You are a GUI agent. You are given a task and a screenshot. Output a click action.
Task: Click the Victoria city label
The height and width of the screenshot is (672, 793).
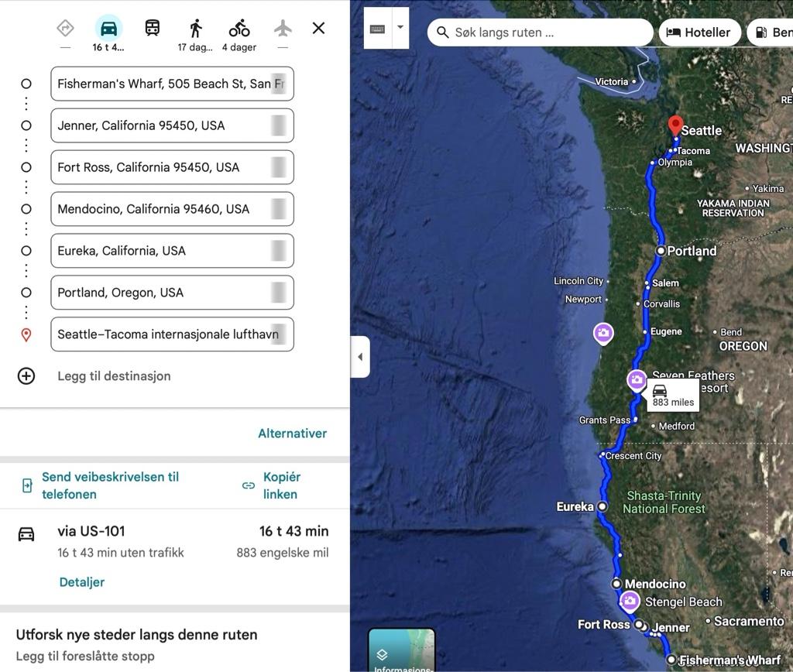pos(611,81)
